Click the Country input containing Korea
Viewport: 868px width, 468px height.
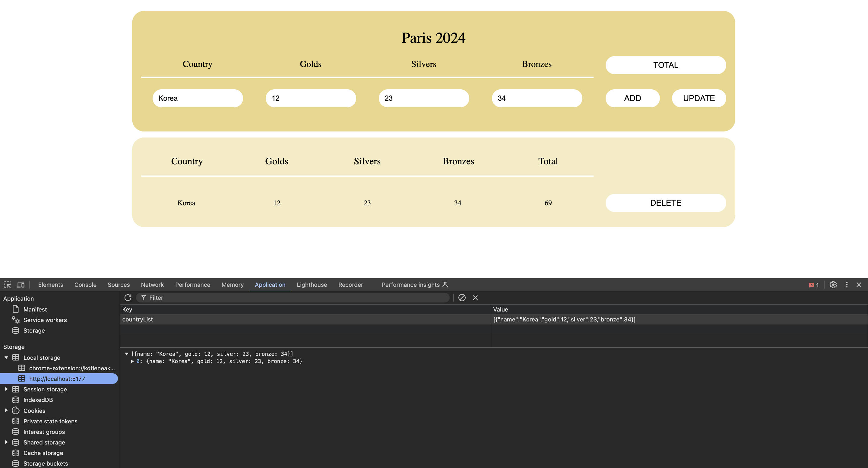198,98
